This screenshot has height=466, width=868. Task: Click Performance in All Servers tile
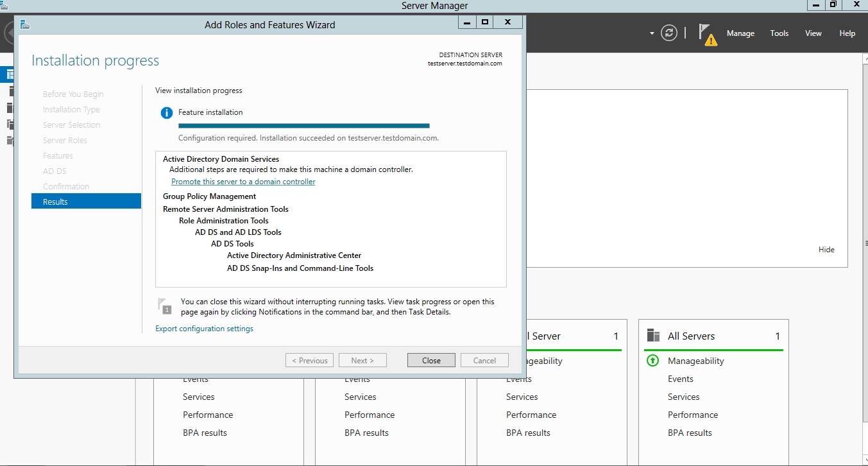693,415
